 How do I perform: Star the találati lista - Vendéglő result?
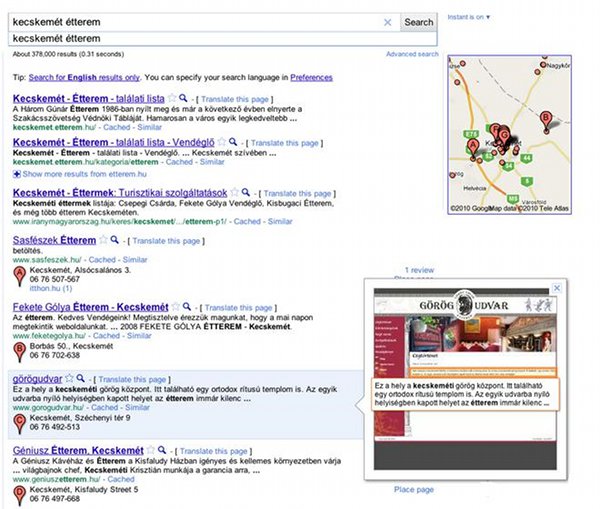[222, 142]
